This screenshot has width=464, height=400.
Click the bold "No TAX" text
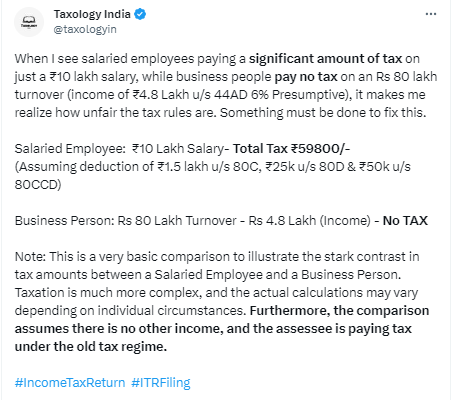(x=405, y=221)
